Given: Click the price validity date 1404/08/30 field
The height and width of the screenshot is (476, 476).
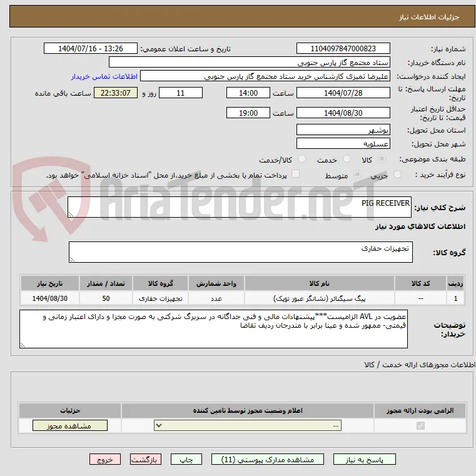Looking at the screenshot, I should coord(343,113).
